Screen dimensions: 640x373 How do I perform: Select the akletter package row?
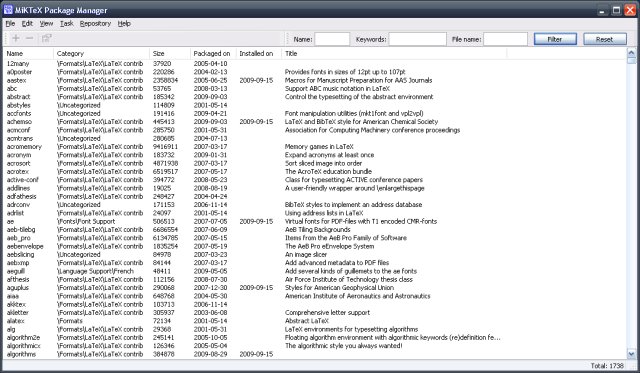click(x=315, y=313)
